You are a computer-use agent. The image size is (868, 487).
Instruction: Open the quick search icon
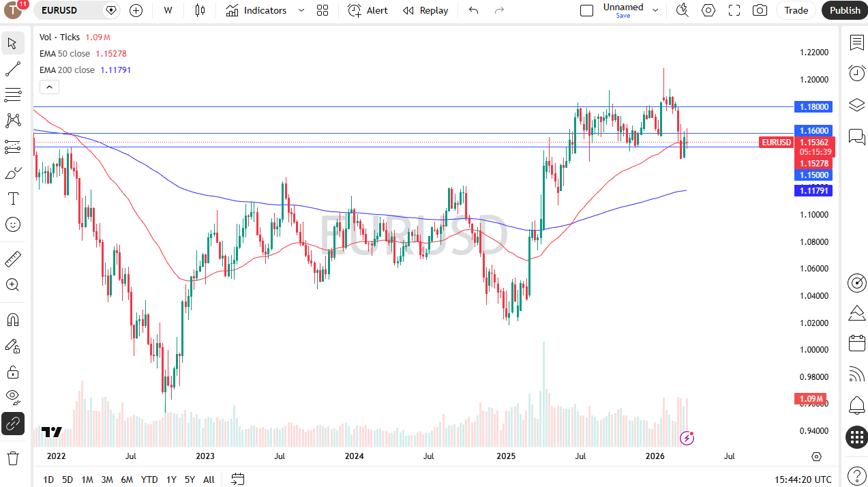tap(682, 10)
